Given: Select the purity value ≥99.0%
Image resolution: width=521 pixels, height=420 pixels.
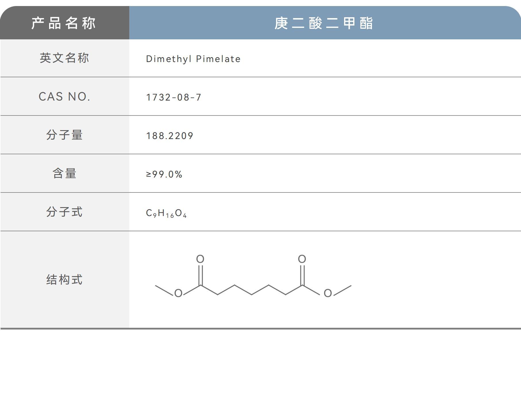Looking at the screenshot, I should tap(164, 174).
